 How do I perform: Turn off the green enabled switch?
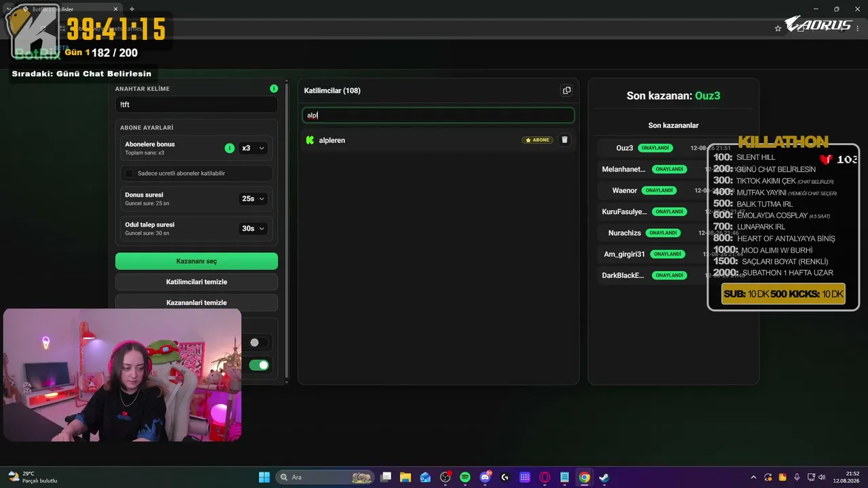click(258, 365)
